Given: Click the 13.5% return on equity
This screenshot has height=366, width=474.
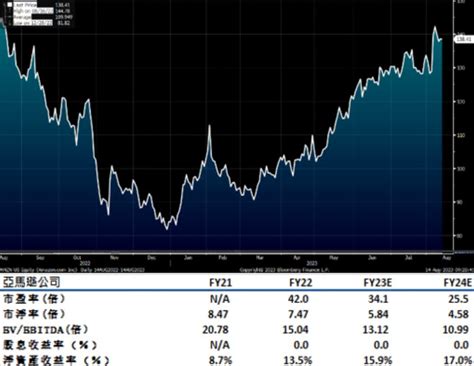Looking at the screenshot, I should 298,361.
